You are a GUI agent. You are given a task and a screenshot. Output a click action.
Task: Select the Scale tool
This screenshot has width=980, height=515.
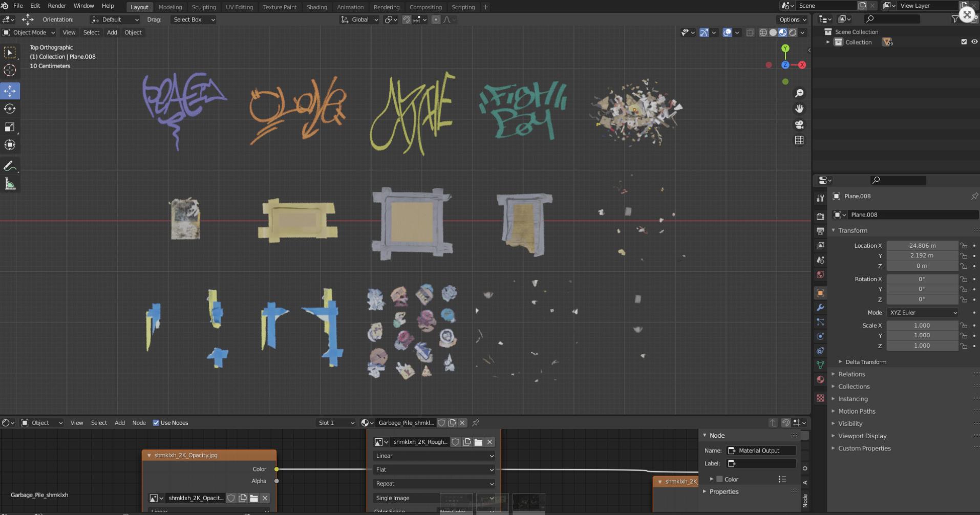pos(10,127)
